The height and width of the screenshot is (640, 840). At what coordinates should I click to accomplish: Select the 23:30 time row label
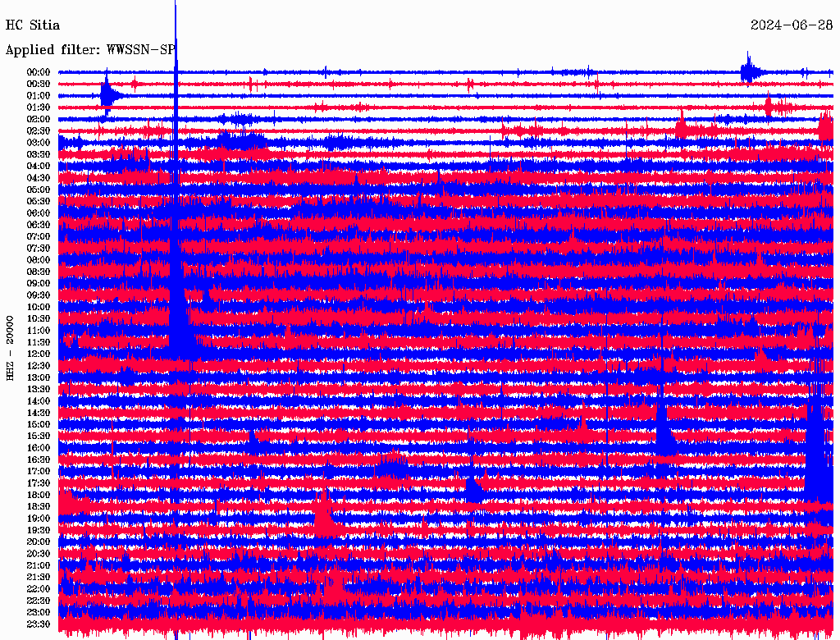[x=39, y=624]
